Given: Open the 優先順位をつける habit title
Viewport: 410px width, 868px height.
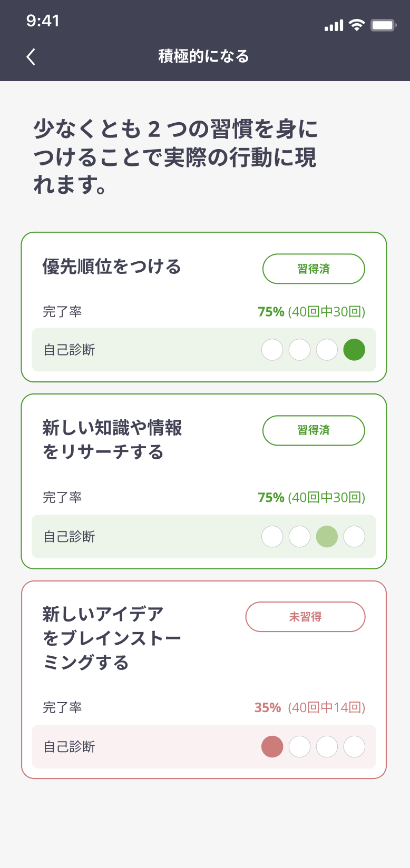Looking at the screenshot, I should click(x=112, y=267).
